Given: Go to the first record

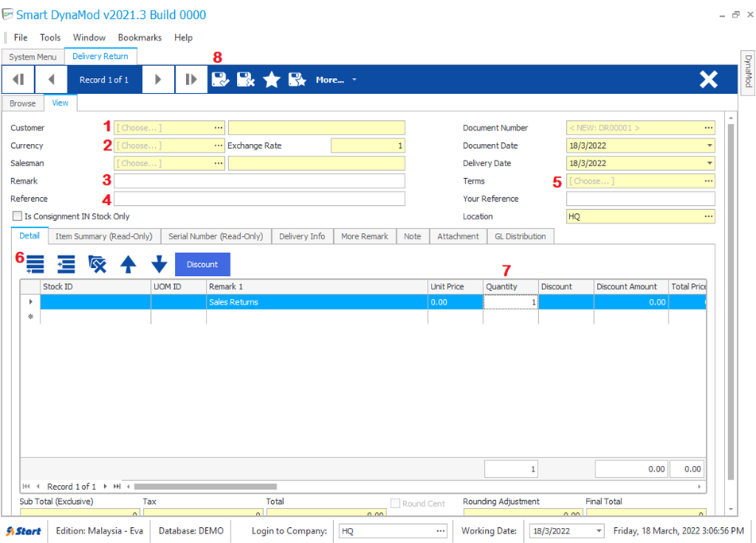Looking at the screenshot, I should point(17,80).
